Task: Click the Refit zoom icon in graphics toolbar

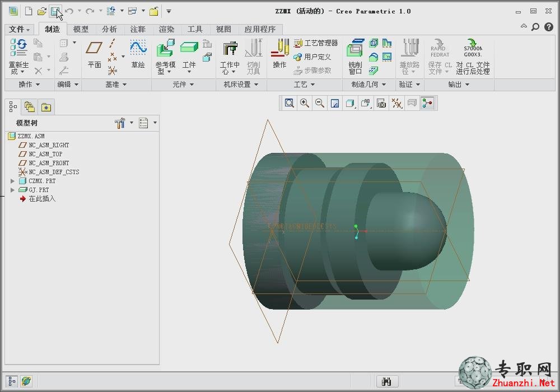Action: point(290,104)
